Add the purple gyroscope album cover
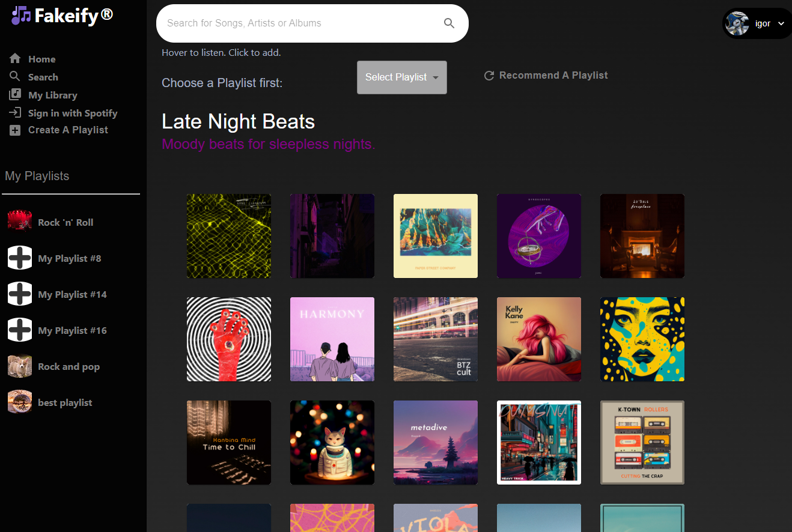This screenshot has height=532, width=792. tap(539, 236)
